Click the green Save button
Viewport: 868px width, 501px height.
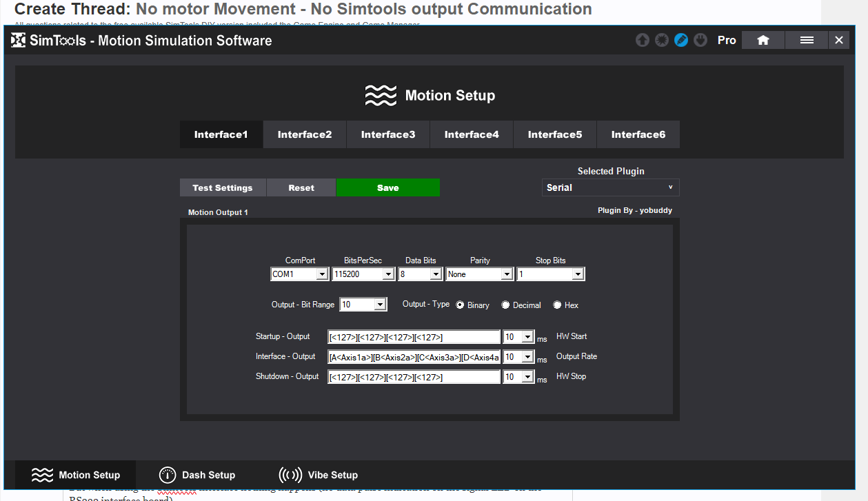click(x=388, y=187)
